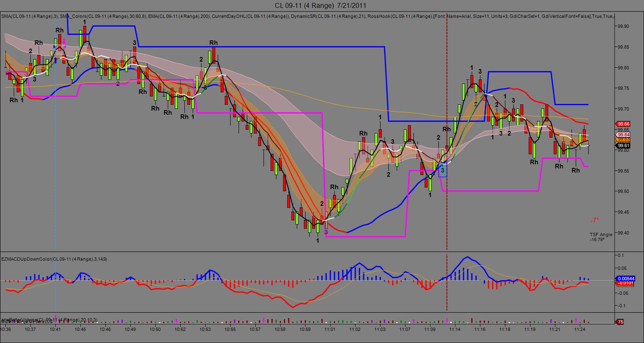644x343 pixels.
Task: Click the 10:37 time axis label
Action: coord(30,329)
